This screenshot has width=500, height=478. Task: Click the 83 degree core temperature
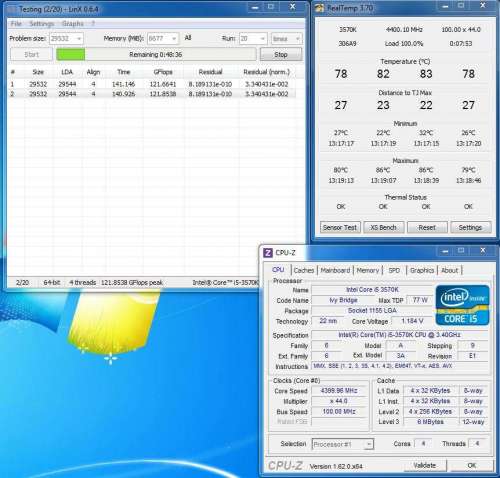[426, 74]
